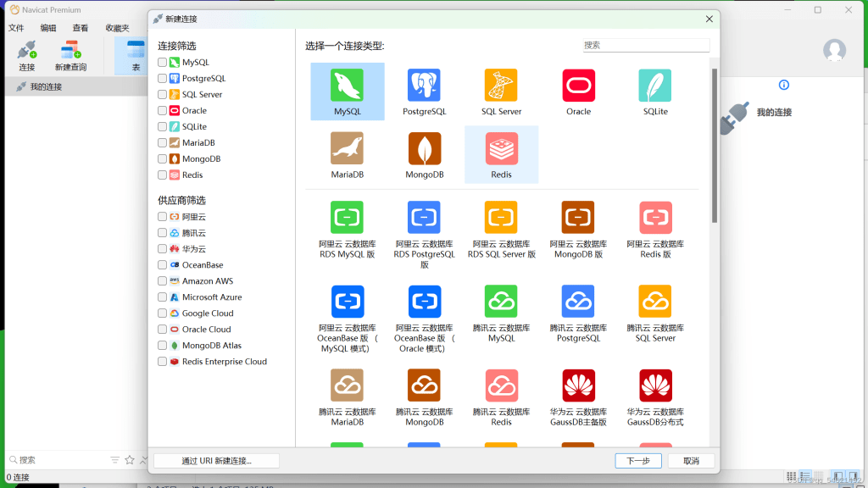Check the Amazon AWS filter checkbox

point(163,281)
